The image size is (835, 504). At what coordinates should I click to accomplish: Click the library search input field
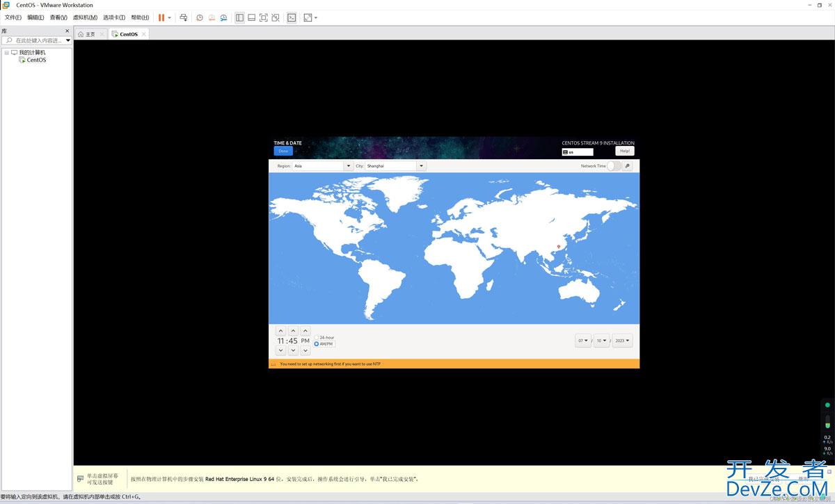[34, 40]
